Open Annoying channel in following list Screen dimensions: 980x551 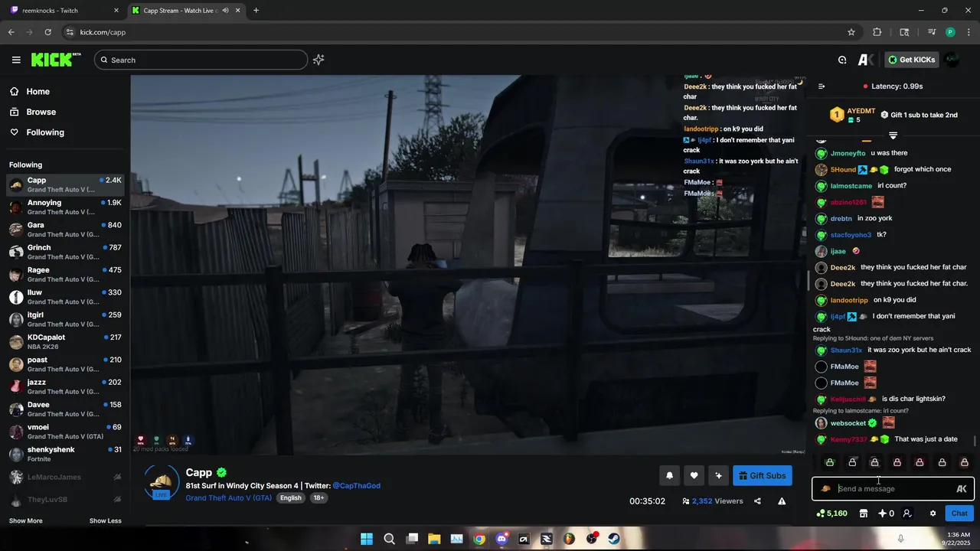tap(65, 207)
